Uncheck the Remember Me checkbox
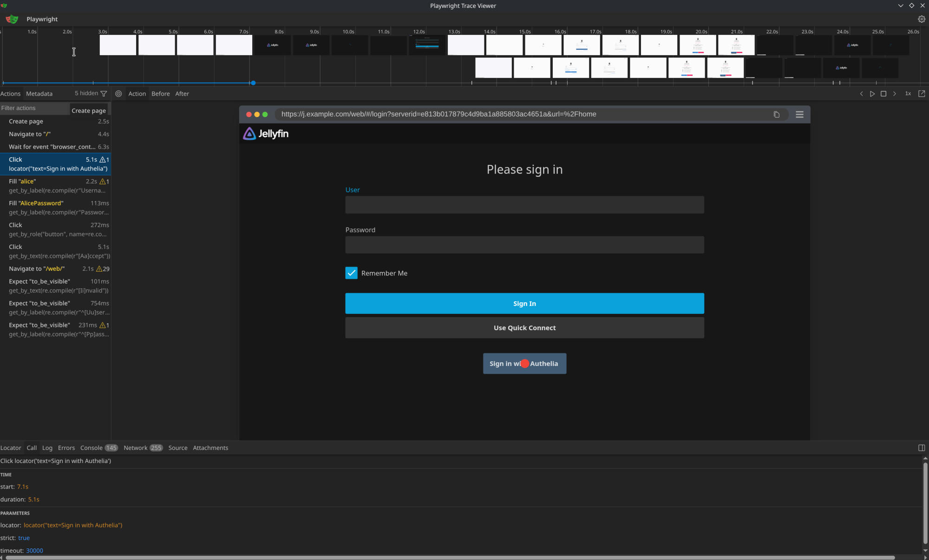The height and width of the screenshot is (560, 929). (x=352, y=273)
